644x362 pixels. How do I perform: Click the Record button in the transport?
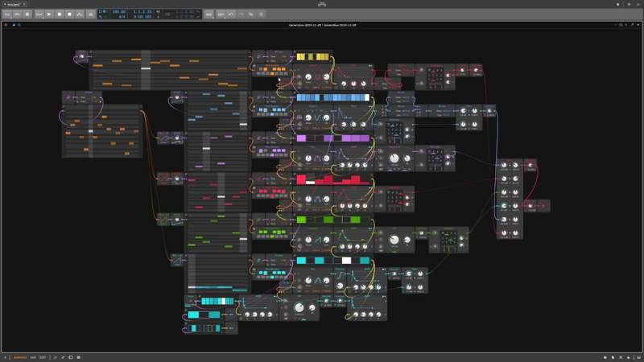[x=69, y=14]
